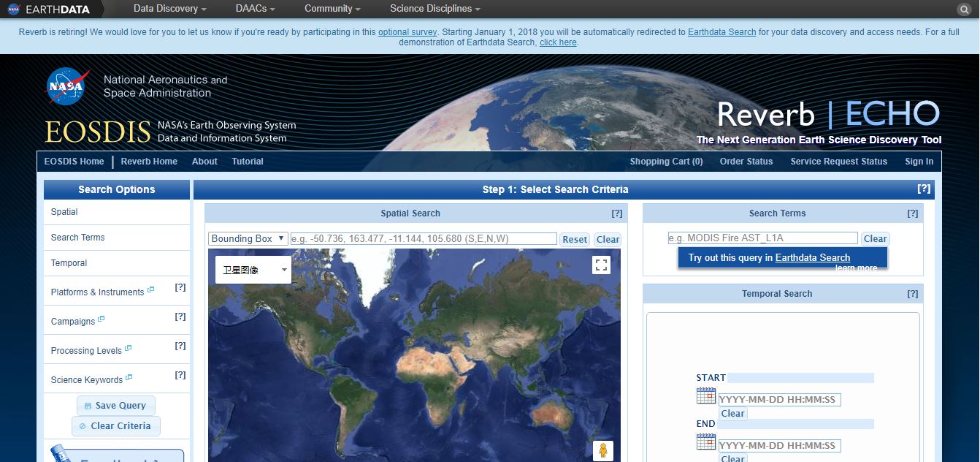
Task: Expand the Science Disciplines menu
Action: coord(435,9)
